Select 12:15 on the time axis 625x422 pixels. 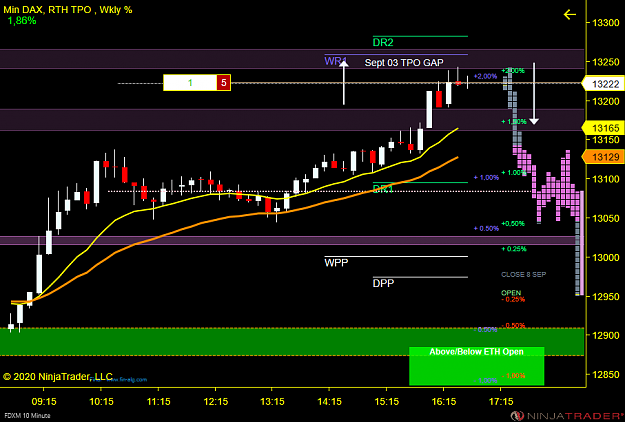pyautogui.click(x=215, y=401)
